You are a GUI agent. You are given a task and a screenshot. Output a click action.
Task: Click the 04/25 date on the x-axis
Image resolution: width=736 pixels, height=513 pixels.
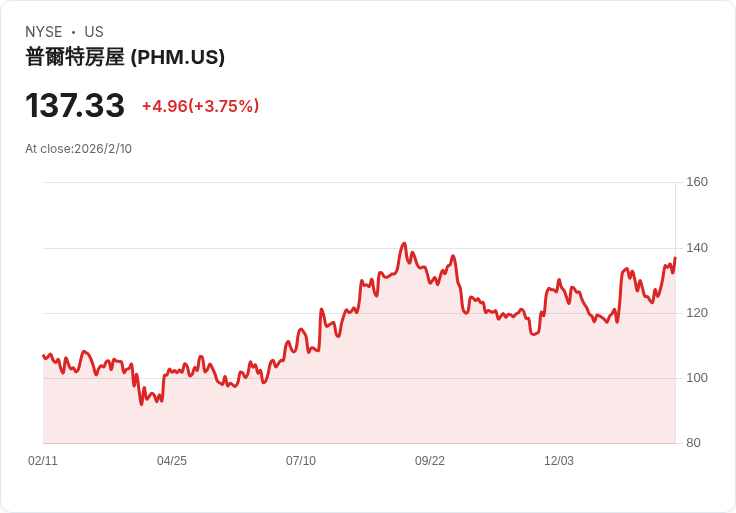[172, 461]
